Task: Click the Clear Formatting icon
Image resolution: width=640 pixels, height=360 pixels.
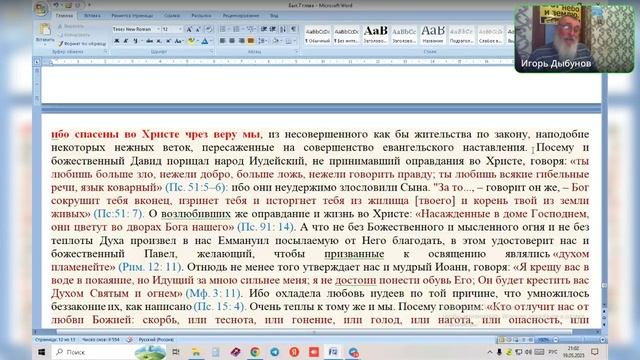Action: point(209,29)
